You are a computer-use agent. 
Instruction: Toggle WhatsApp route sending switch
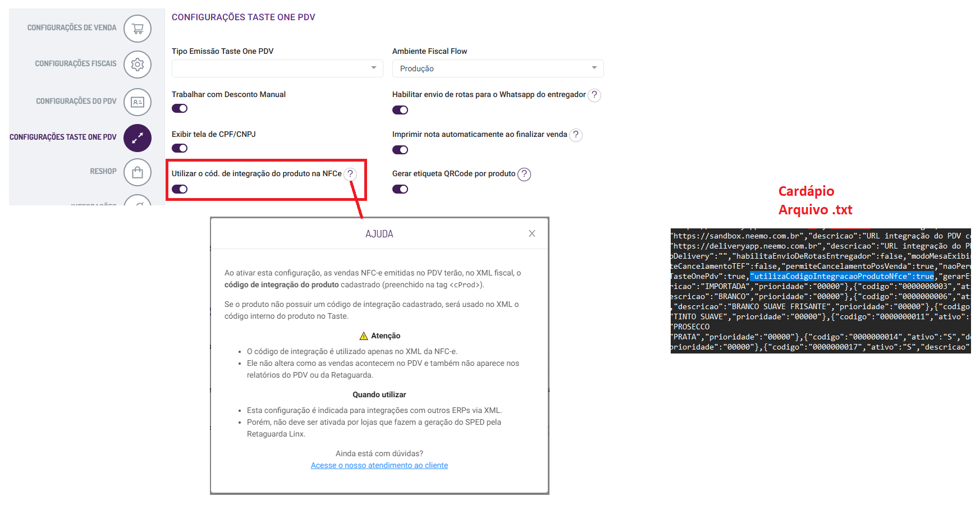tap(400, 110)
